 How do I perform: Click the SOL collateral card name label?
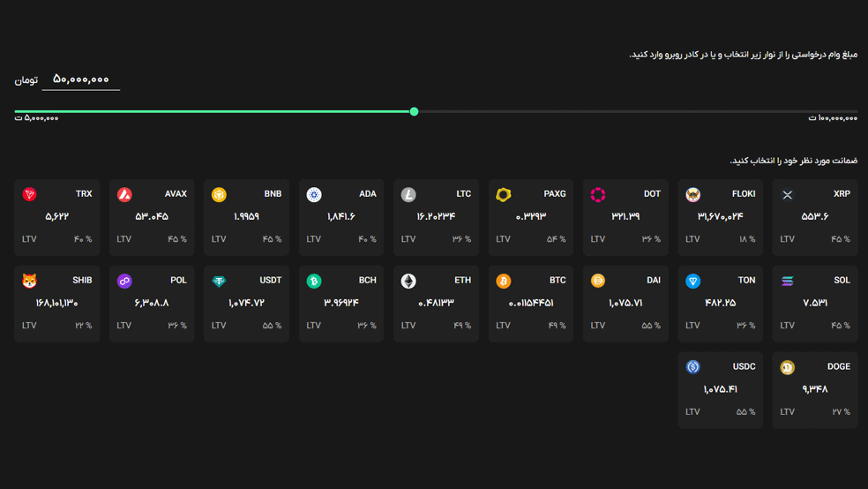pyautogui.click(x=842, y=280)
